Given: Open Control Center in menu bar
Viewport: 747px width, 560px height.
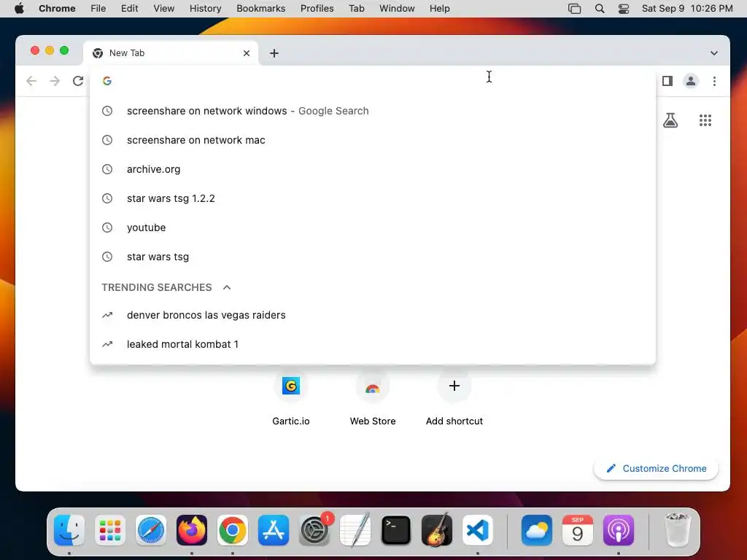Looking at the screenshot, I should click(x=624, y=9).
